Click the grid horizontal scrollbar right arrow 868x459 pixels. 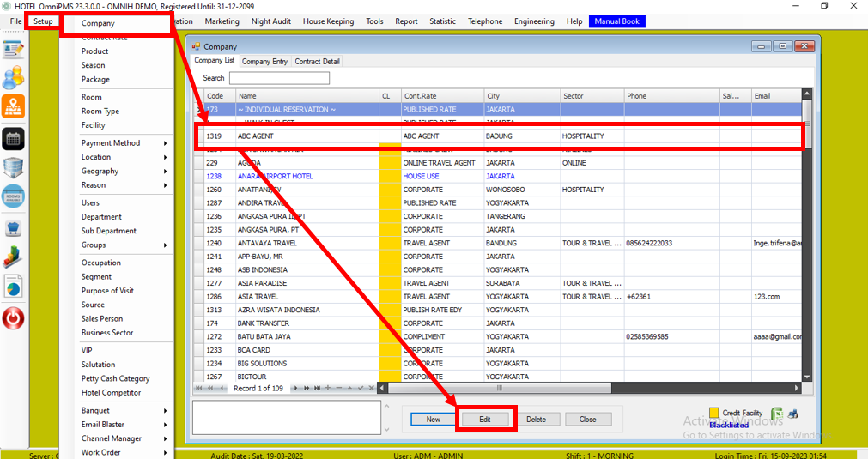pyautogui.click(x=797, y=388)
